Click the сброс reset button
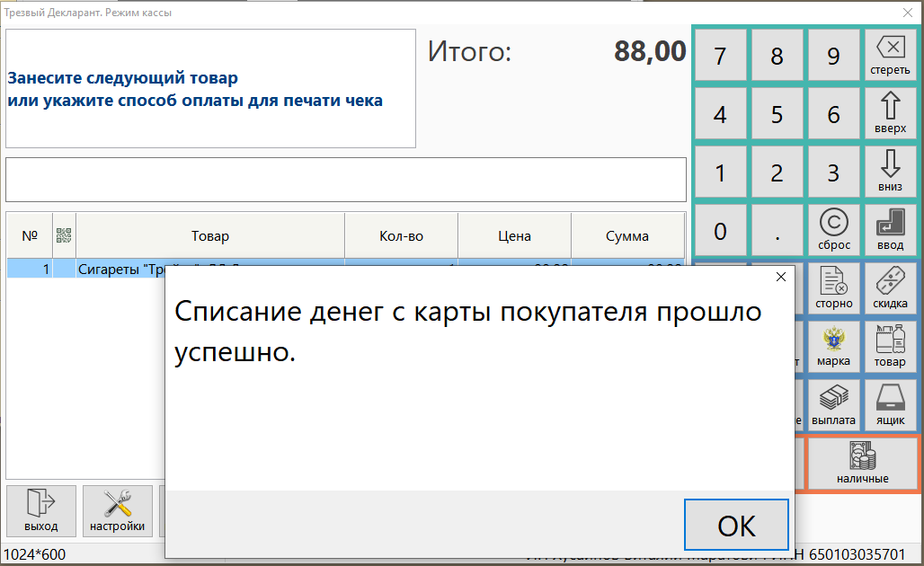This screenshot has height=566, width=924. [833, 230]
